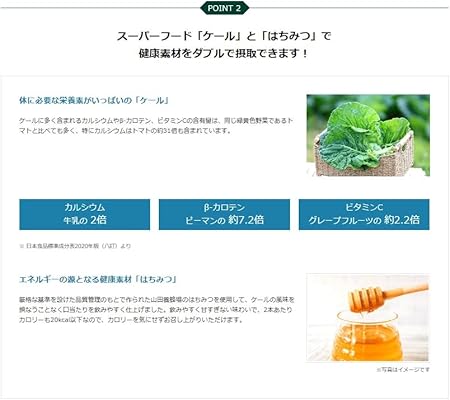Select the ビタミンC グレープフルーツの約2.2倍 banner

point(364,214)
